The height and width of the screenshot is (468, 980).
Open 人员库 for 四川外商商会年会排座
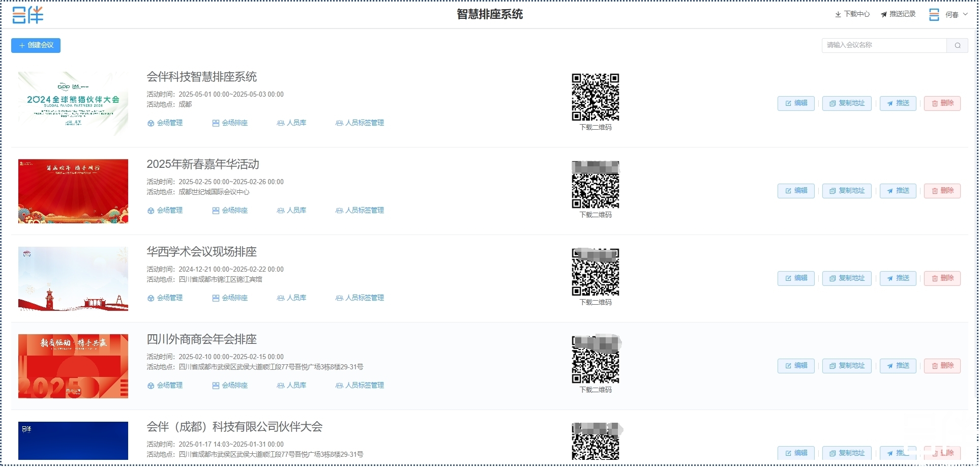tap(291, 385)
